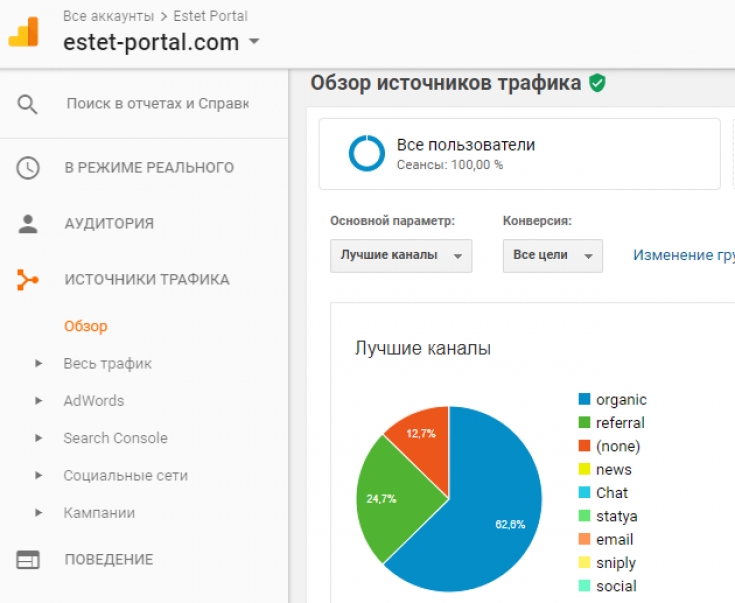Click the green verified shield icon
Screen dimensions: 735x603
coord(597,83)
